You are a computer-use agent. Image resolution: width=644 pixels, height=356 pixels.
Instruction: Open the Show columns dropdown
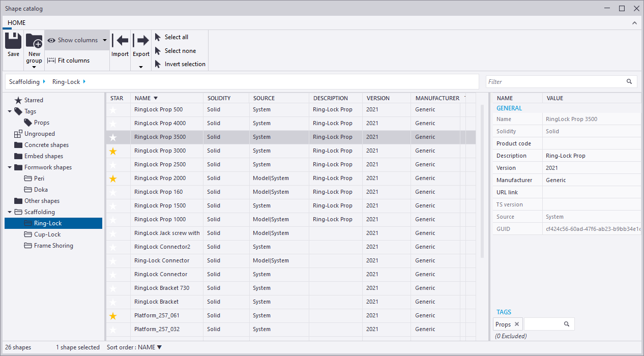[x=105, y=40]
